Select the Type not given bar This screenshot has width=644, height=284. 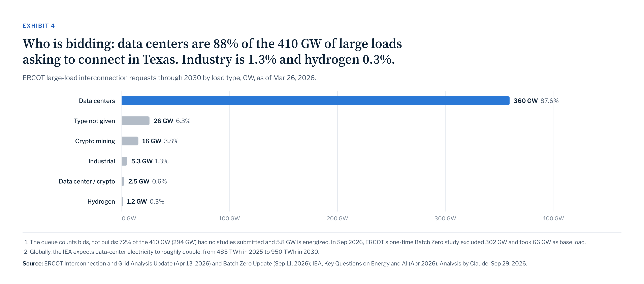tap(135, 121)
